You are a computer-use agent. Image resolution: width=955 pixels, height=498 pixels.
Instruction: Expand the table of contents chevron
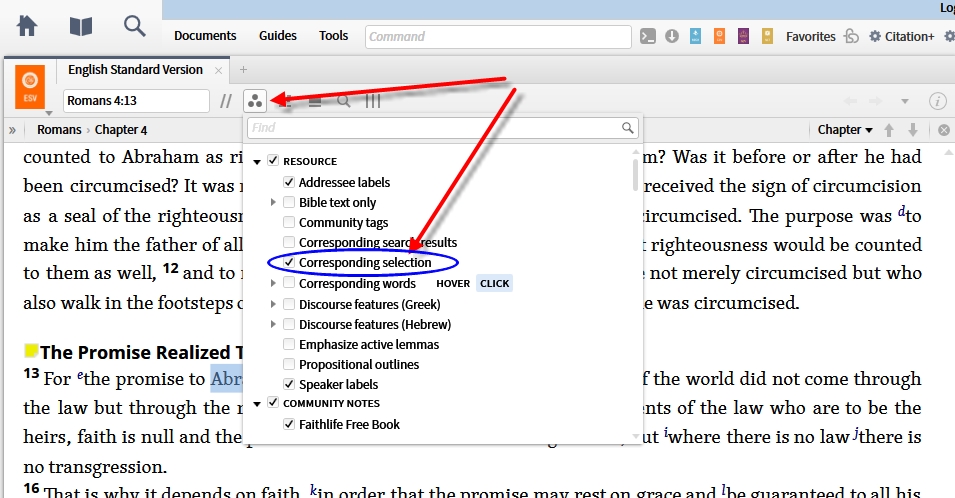(12, 130)
